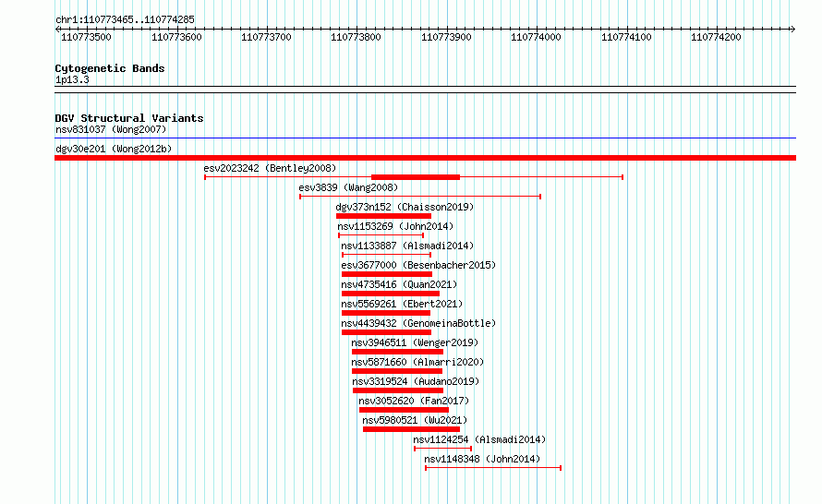
Task: Click the red bar under dgv373n152
Action: coord(383,216)
